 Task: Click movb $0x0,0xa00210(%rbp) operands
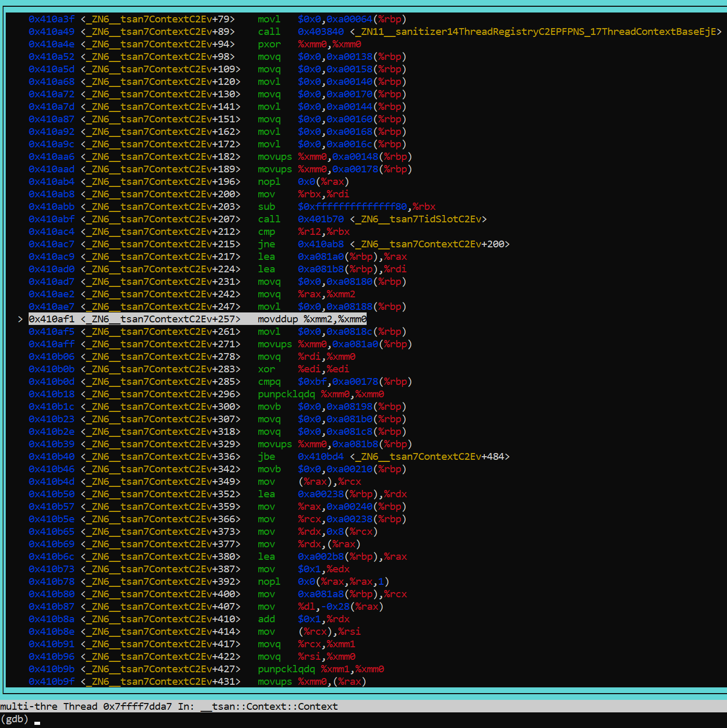pyautogui.click(x=352, y=469)
